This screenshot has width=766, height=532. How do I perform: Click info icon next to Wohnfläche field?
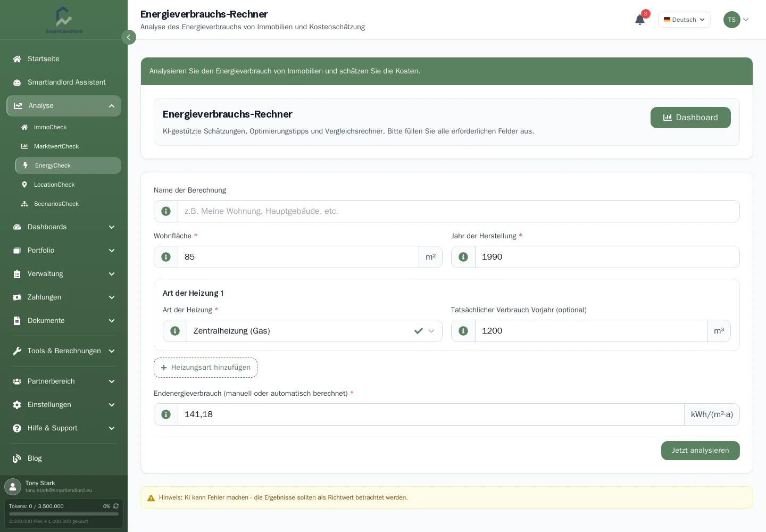point(166,257)
